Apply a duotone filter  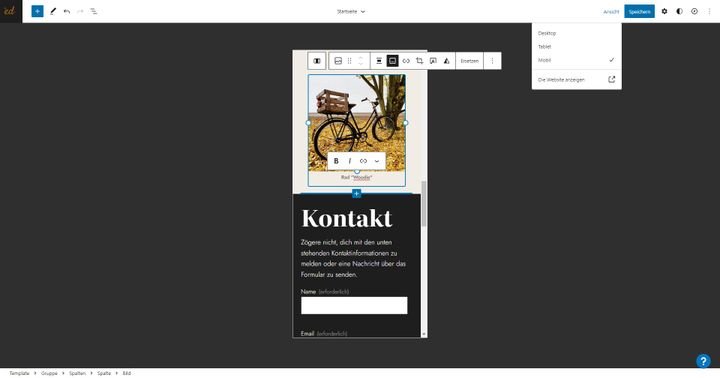pos(446,61)
